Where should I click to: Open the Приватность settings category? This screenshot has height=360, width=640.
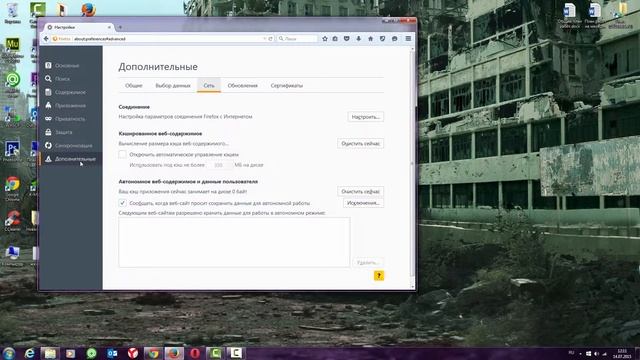tap(71, 119)
